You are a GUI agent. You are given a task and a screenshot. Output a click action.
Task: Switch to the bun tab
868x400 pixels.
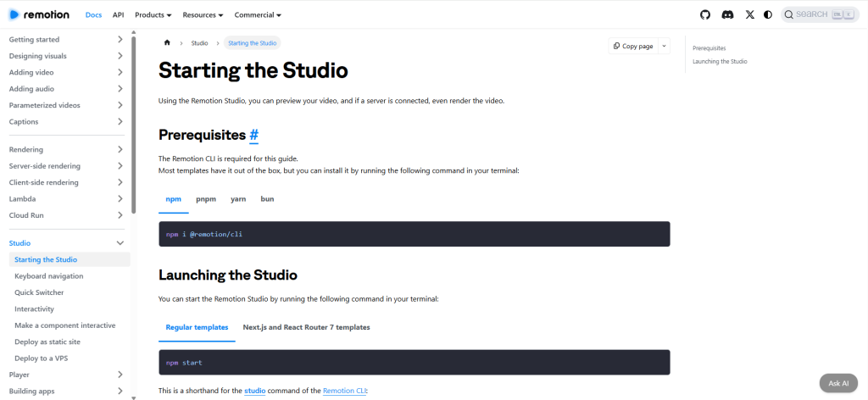click(x=267, y=199)
